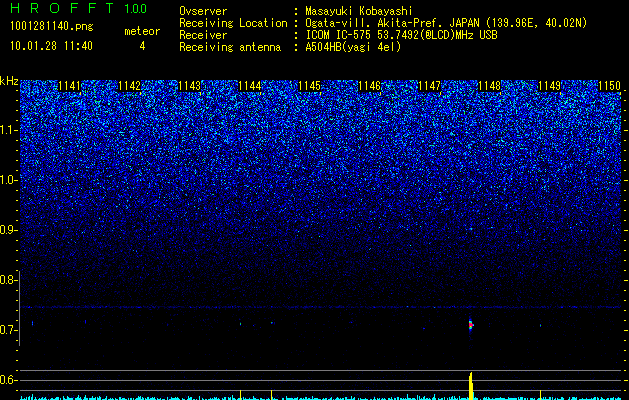The image size is (629, 400).
Task: Click the 0.6 frequency axis label
Action: point(7,380)
